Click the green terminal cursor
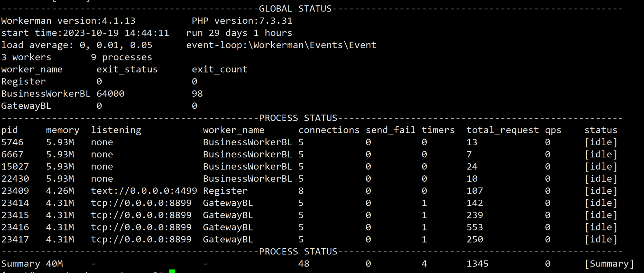The height and width of the screenshot is (273, 644). (x=172, y=271)
